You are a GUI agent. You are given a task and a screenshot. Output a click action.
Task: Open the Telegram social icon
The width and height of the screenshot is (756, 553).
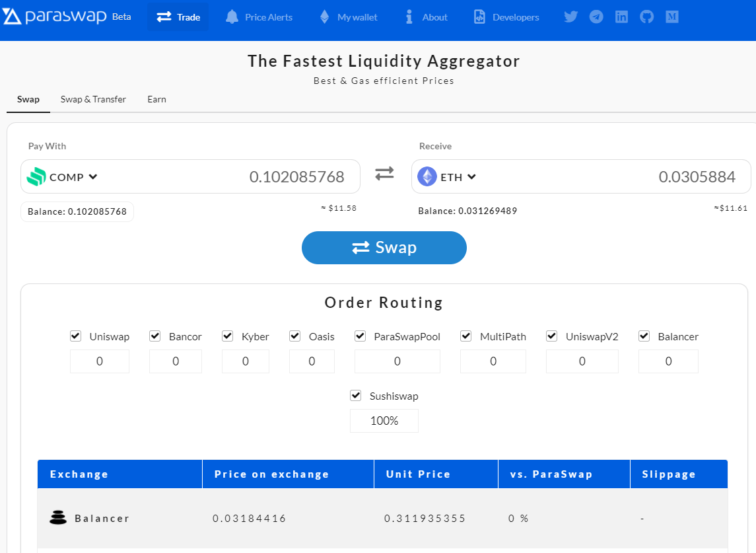pos(596,17)
